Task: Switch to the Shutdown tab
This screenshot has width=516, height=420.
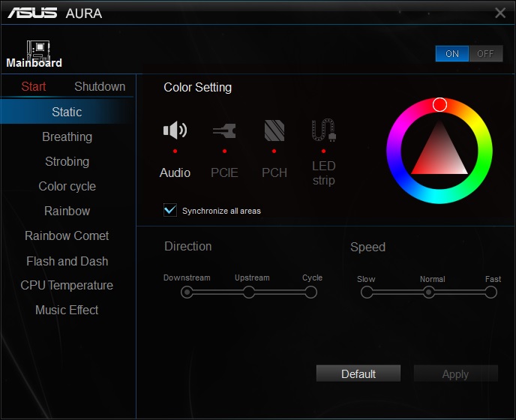Action: (x=100, y=86)
